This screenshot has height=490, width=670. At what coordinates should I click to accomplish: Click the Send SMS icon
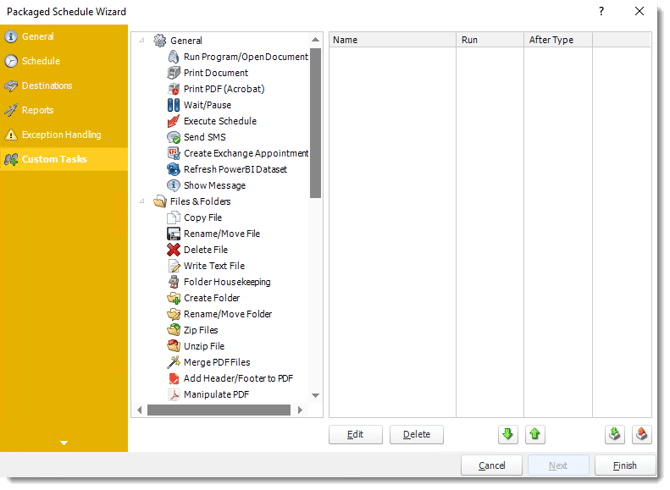click(173, 138)
